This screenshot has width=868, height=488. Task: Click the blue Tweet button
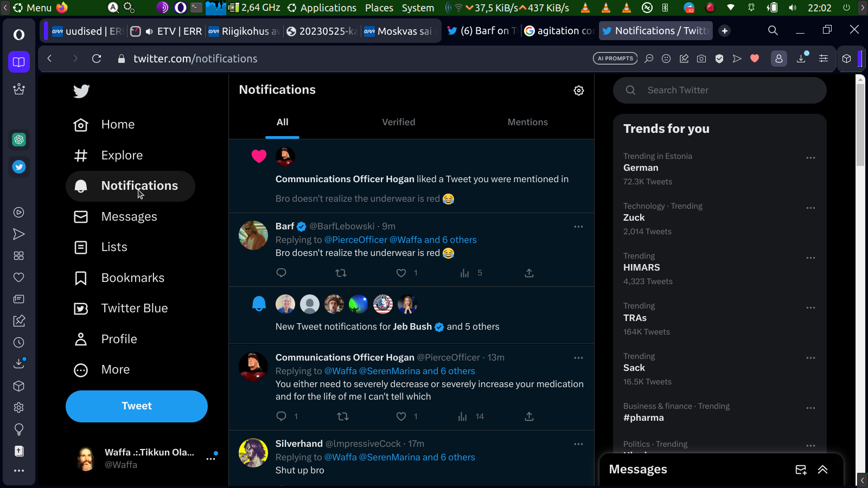click(137, 406)
